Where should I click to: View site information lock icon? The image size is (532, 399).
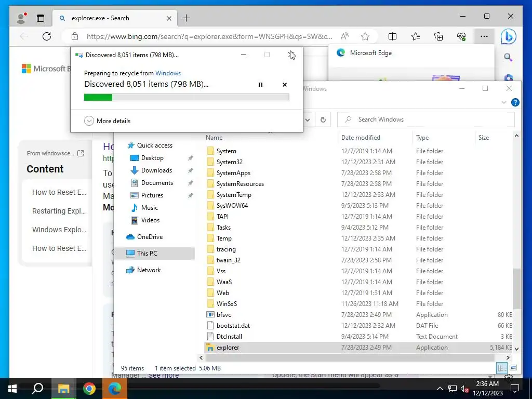pos(75,36)
